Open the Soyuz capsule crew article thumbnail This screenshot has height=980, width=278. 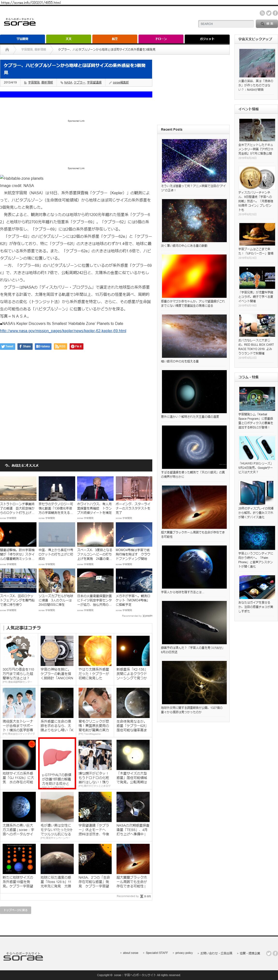click(x=57, y=581)
